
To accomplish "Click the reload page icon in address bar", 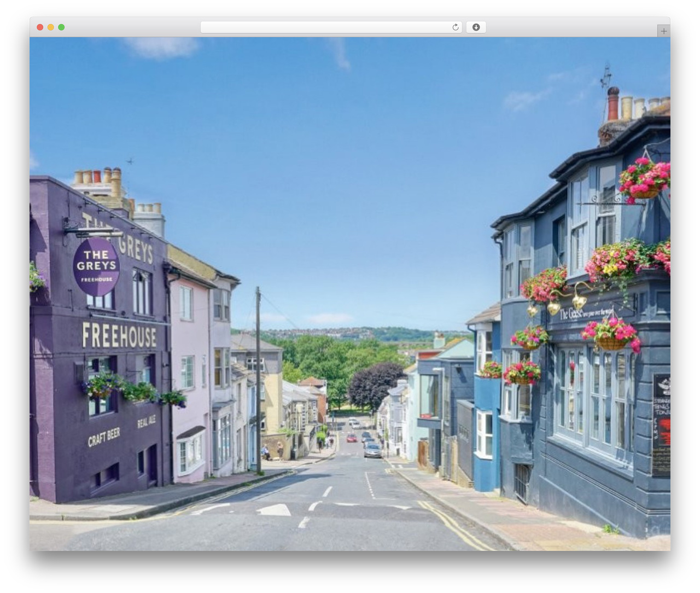I will [x=455, y=27].
